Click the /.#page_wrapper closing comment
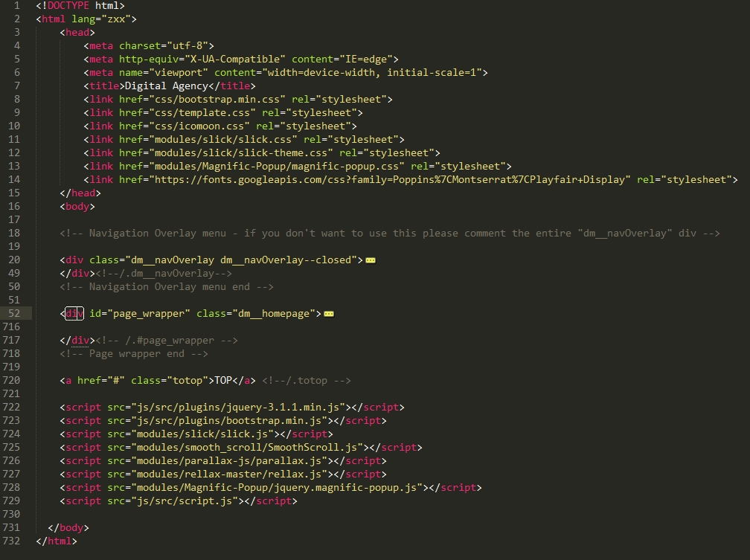 coord(167,341)
